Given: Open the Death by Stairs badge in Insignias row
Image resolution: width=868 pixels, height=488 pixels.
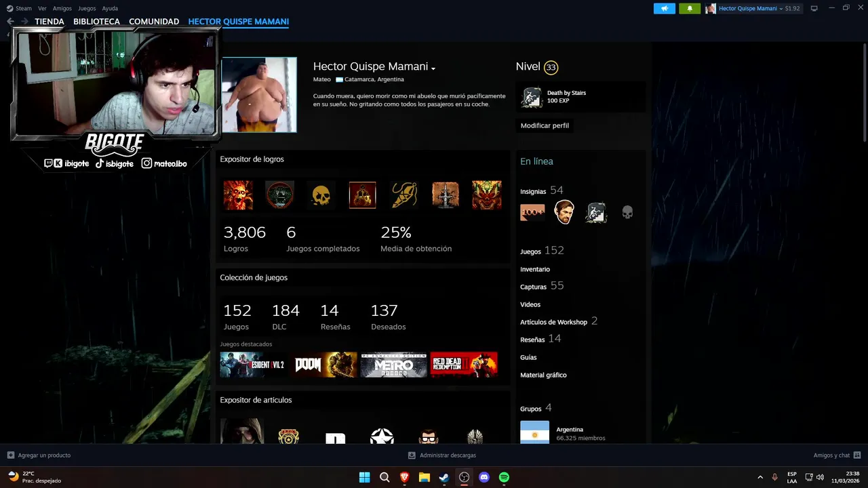Looking at the screenshot, I should tap(596, 213).
